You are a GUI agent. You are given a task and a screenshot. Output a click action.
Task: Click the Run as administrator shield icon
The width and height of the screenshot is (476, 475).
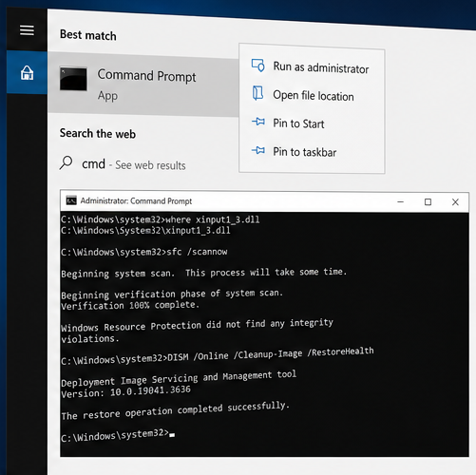[x=257, y=66]
